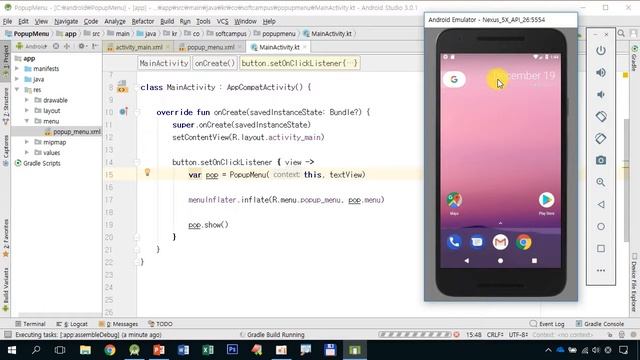Select MainActivity.kt editor tab

(279, 47)
